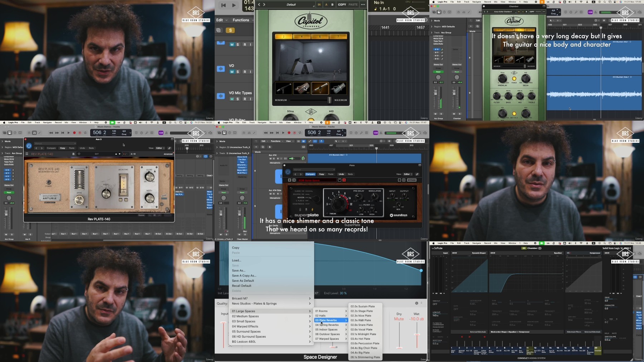Open the Bricasti M7 submenu
Image resolution: width=644 pixels, height=362 pixels.
point(271,298)
